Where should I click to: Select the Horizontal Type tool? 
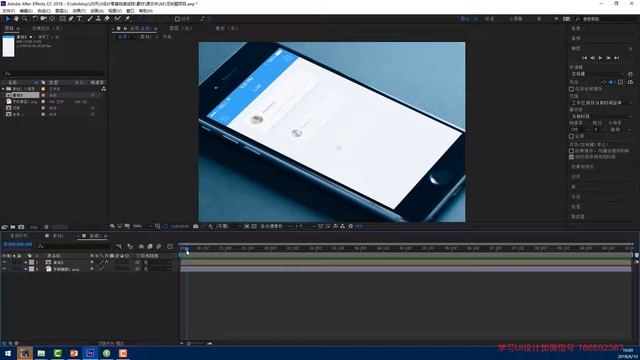pos(80,19)
